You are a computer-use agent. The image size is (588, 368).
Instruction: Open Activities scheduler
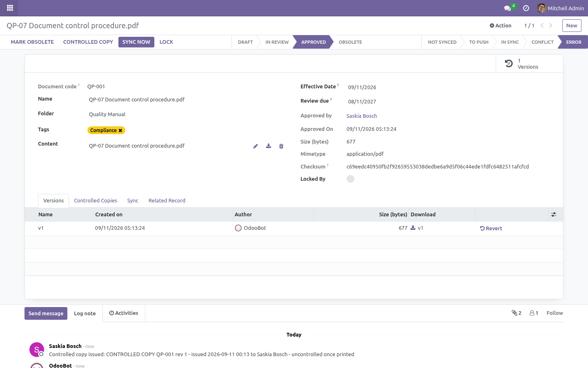[x=124, y=313]
